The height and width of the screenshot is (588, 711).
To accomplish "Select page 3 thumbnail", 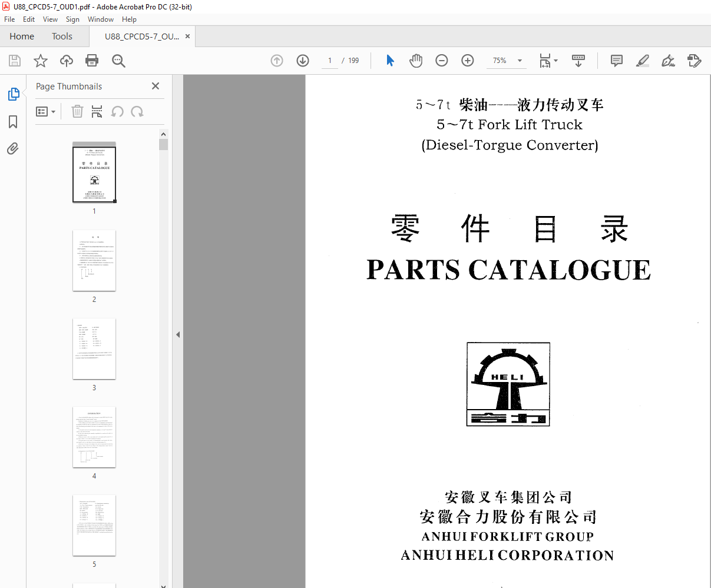I will 94,349.
